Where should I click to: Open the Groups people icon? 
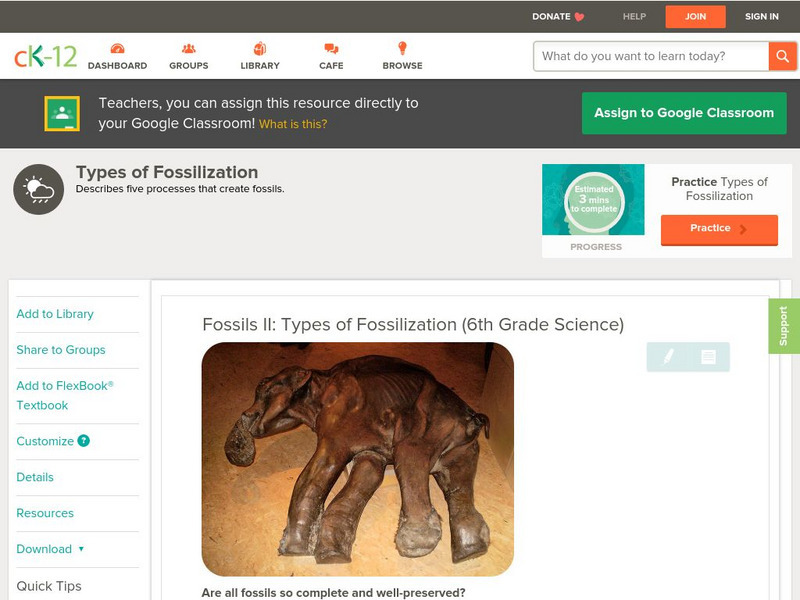(189, 49)
